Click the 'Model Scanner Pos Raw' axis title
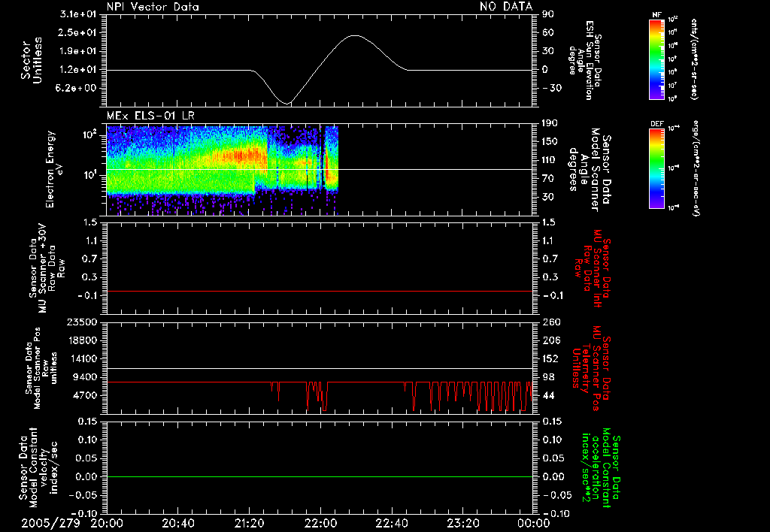This screenshot has height=532, width=770. point(42,369)
